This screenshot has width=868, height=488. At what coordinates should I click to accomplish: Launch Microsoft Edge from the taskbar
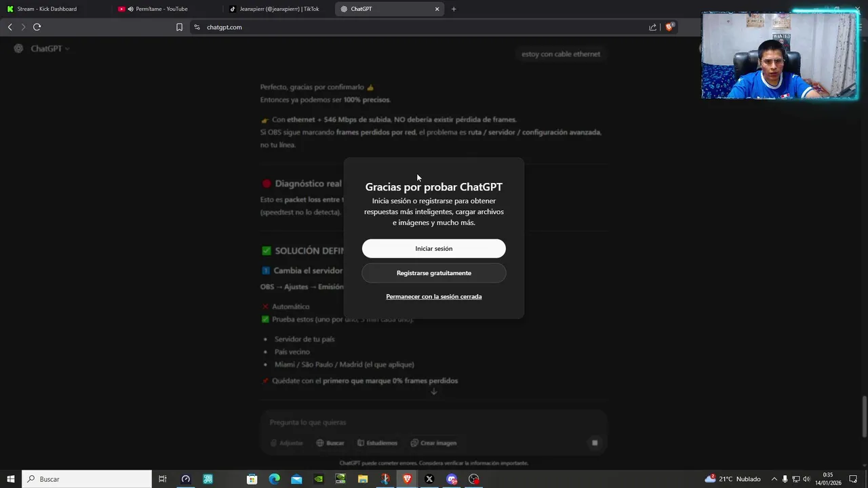(274, 479)
